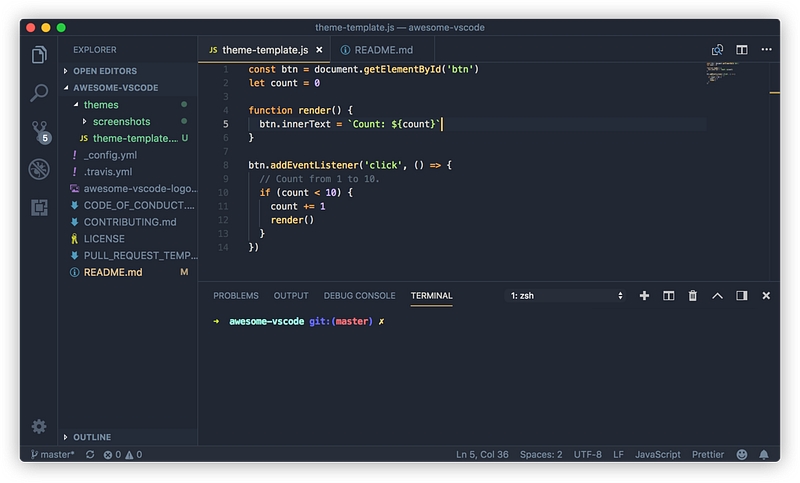This screenshot has width=800, height=483.
Task: Open the terminal selector dropdown showing zsh
Action: click(566, 296)
